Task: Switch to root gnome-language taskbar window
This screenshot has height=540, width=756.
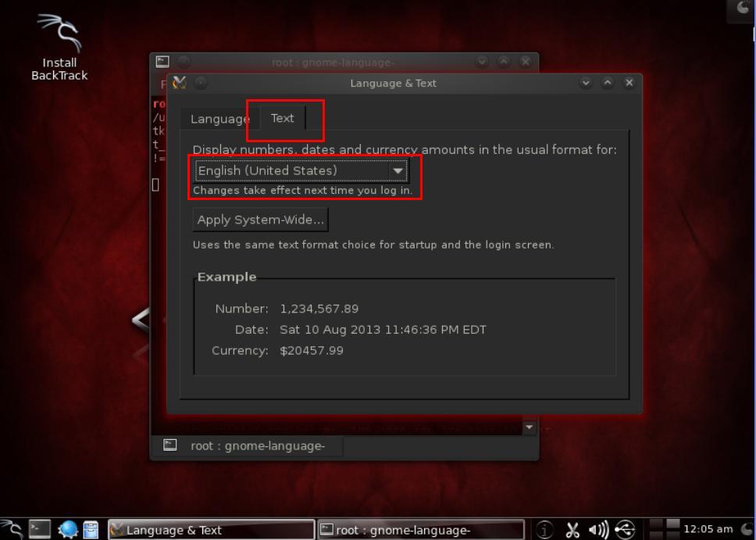Action: click(420, 530)
